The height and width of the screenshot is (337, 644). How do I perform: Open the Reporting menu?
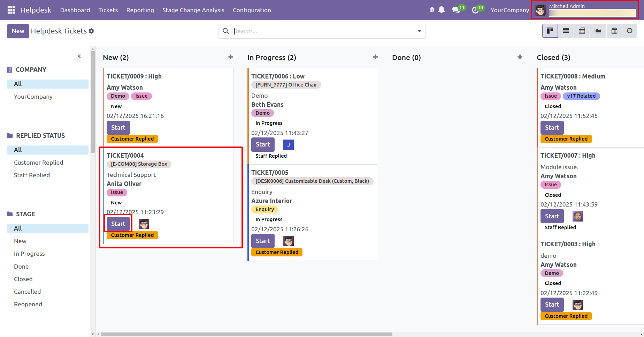[x=140, y=10]
